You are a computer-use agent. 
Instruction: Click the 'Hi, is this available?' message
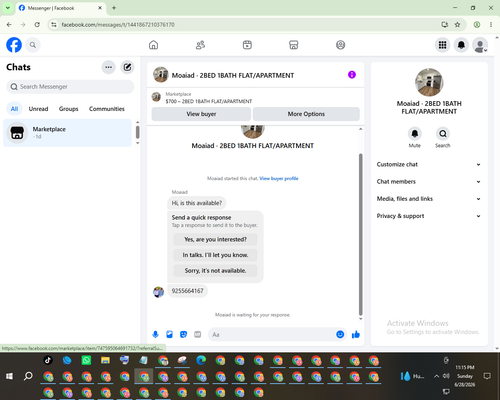coord(197,203)
